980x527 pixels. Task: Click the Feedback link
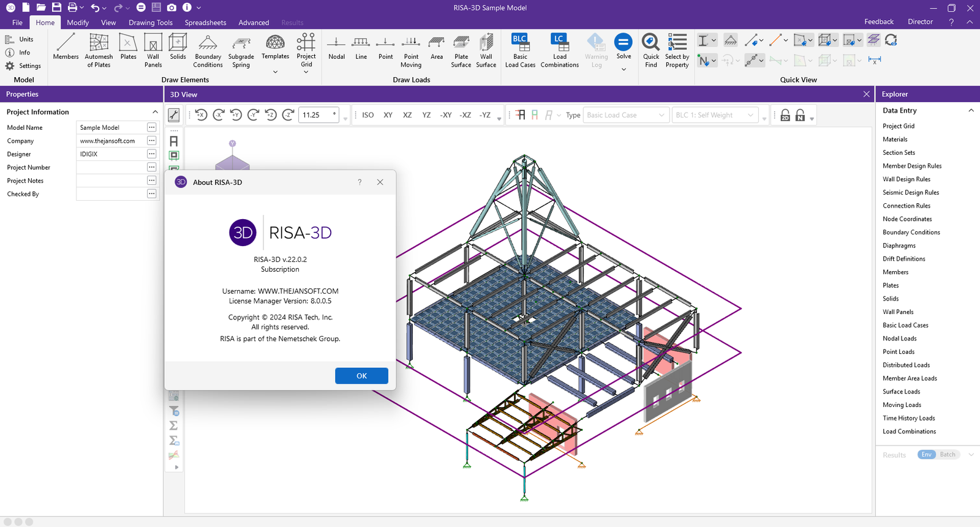point(879,21)
